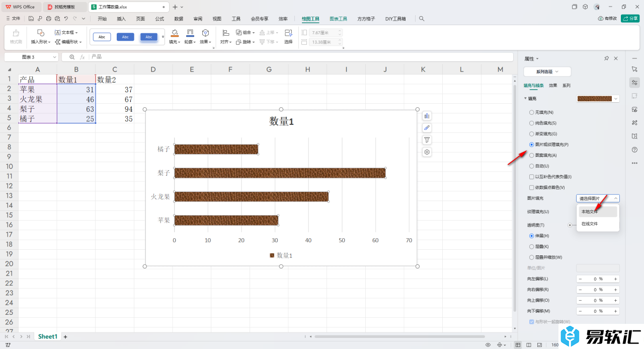
Task: Select Automatic (自动) fill radio option
Action: pos(532,166)
